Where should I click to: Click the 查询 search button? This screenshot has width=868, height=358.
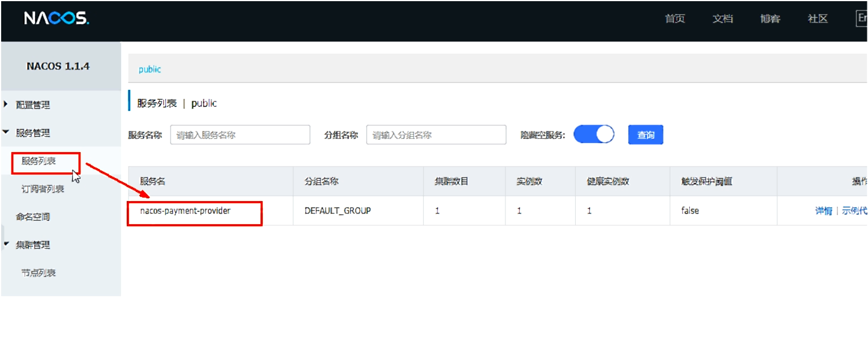click(x=645, y=134)
